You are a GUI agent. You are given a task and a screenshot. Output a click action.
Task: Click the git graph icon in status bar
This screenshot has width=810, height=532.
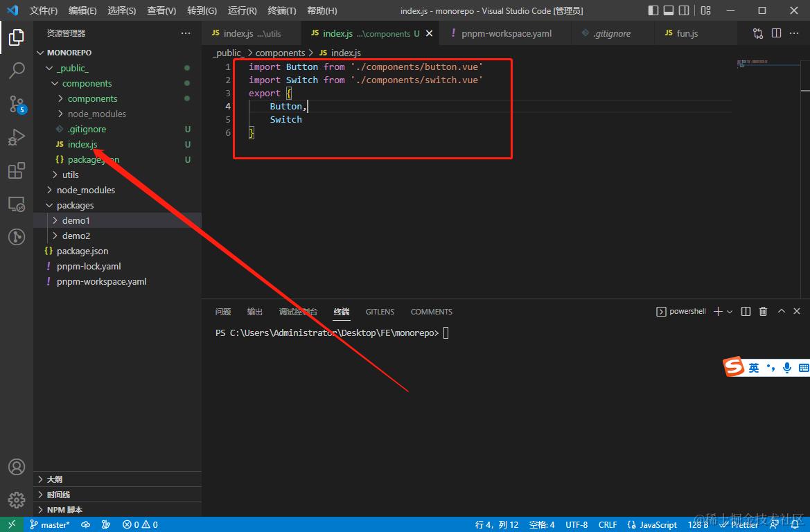(x=106, y=525)
